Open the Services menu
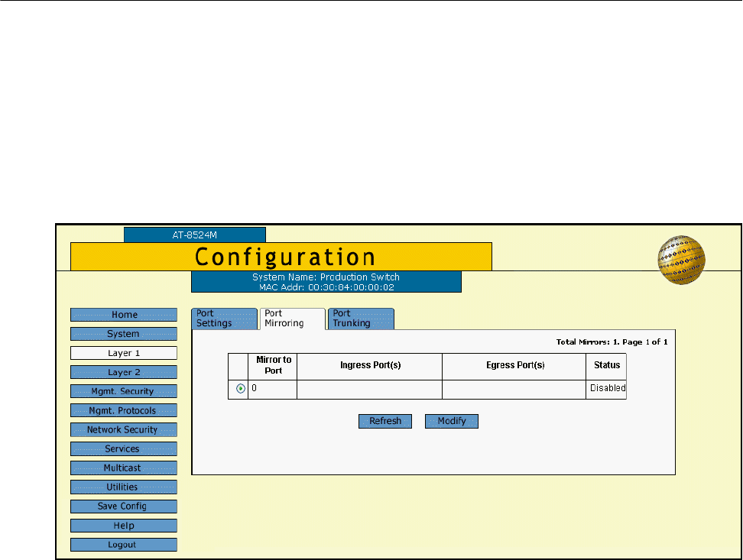 (x=124, y=448)
